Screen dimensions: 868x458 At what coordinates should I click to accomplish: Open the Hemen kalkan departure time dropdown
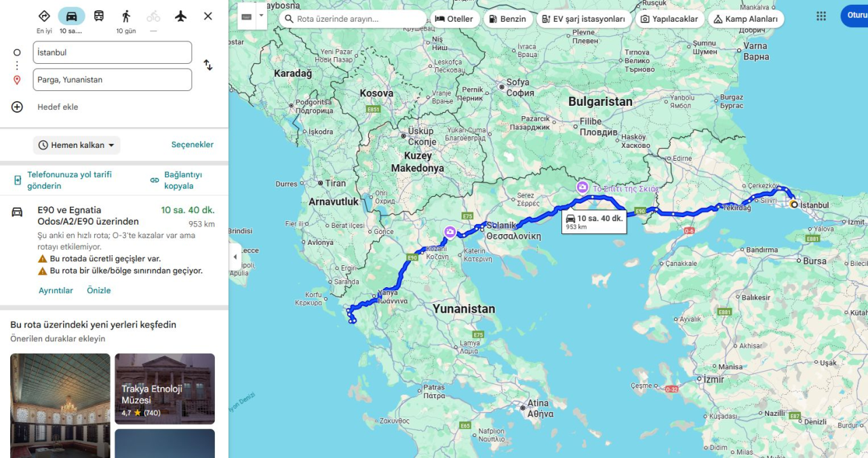(77, 145)
